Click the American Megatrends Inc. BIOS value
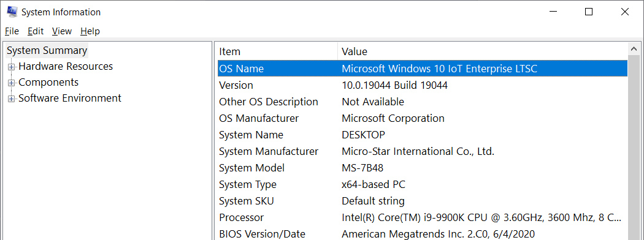This screenshot has height=240, width=644. (x=439, y=234)
